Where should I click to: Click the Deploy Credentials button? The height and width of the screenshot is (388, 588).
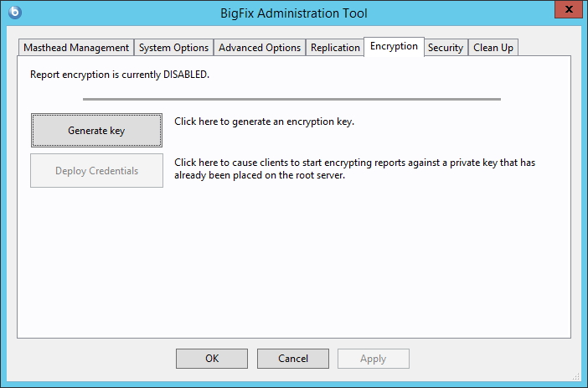[x=97, y=171]
